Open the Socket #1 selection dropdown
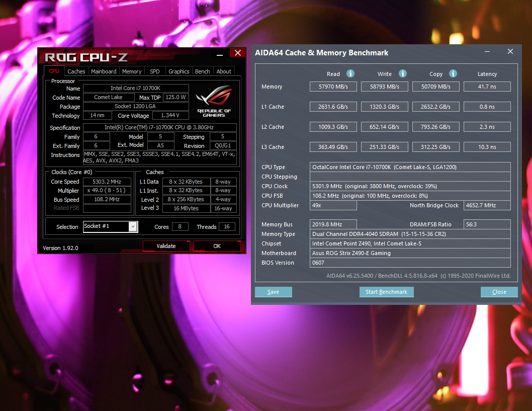This screenshot has width=532, height=411. tap(133, 227)
